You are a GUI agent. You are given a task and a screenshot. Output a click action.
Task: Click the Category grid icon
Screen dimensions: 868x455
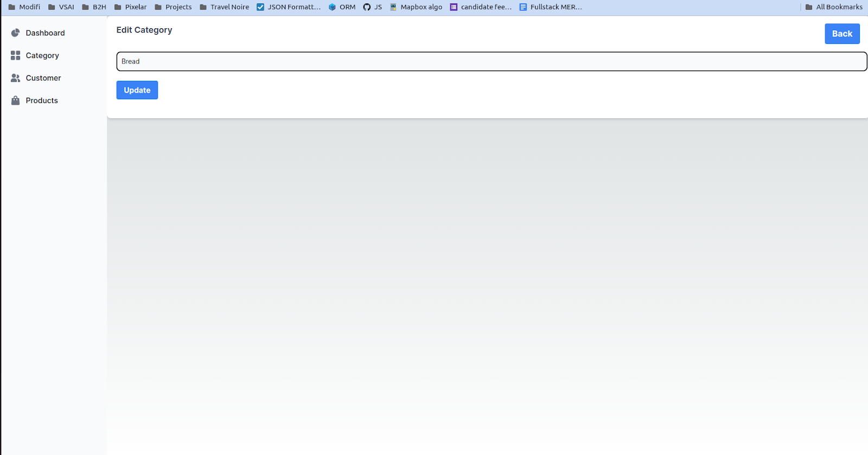15,55
